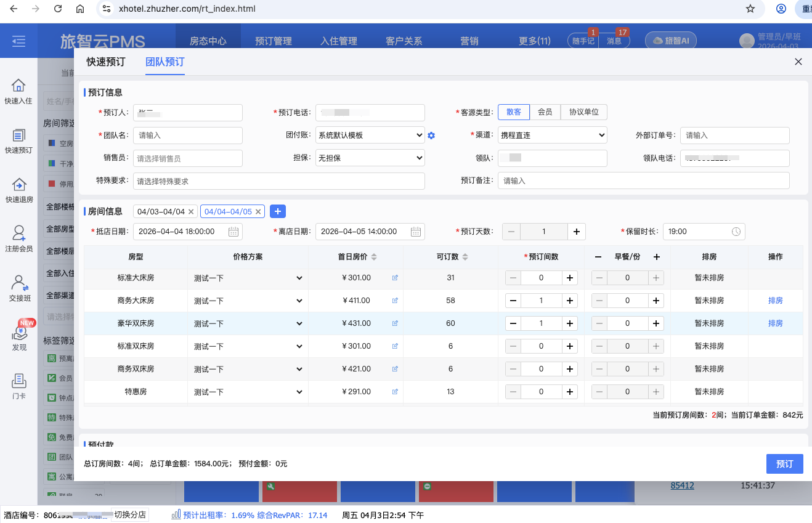812x523 pixels.
Task: Switch to the 快速预订 tab
Action: pyautogui.click(x=105, y=62)
